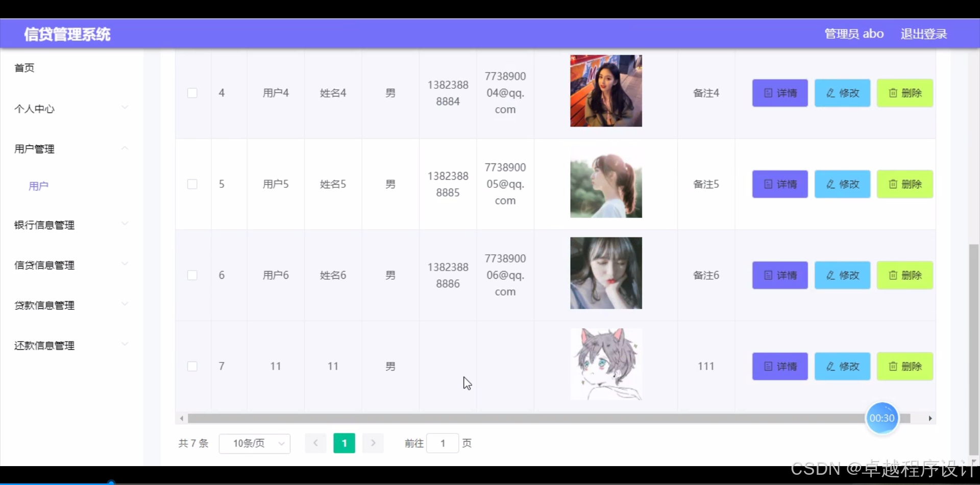Viewport: 980px width, 485px height.
Task: Click the 修改 edit icon for 用户4
Action: pos(830,93)
